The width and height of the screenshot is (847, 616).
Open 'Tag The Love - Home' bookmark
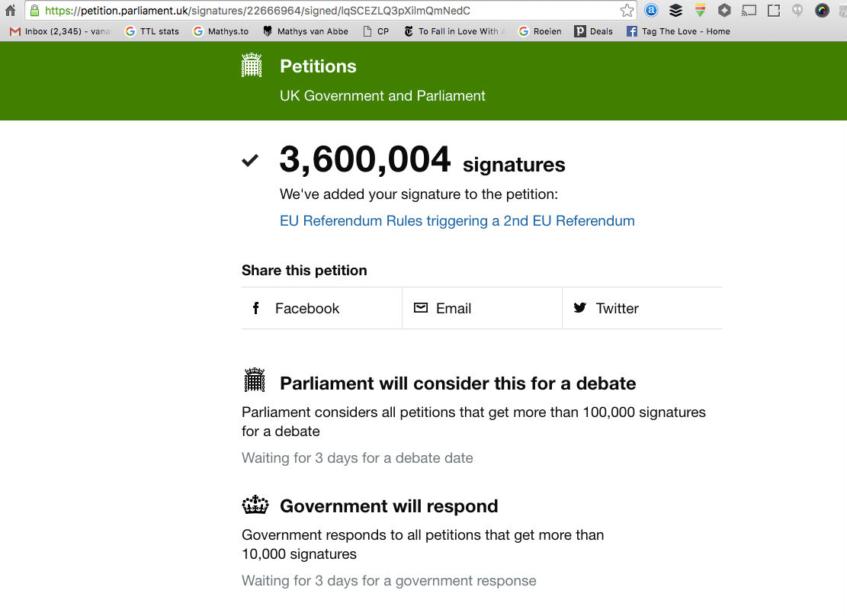[x=679, y=31]
